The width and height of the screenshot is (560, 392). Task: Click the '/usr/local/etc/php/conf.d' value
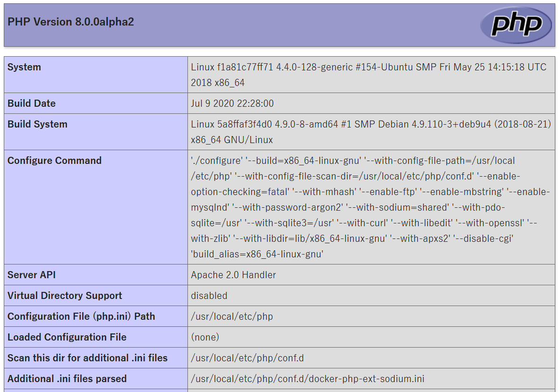247,358
